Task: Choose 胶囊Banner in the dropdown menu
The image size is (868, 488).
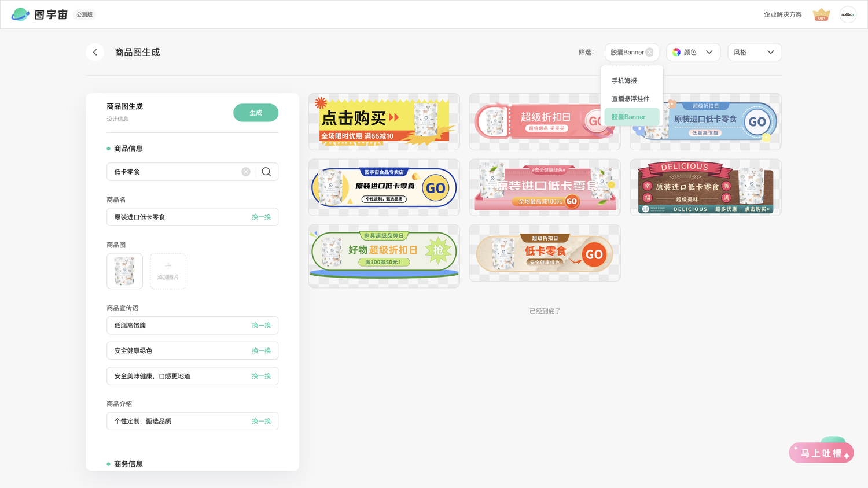Action: 631,117
